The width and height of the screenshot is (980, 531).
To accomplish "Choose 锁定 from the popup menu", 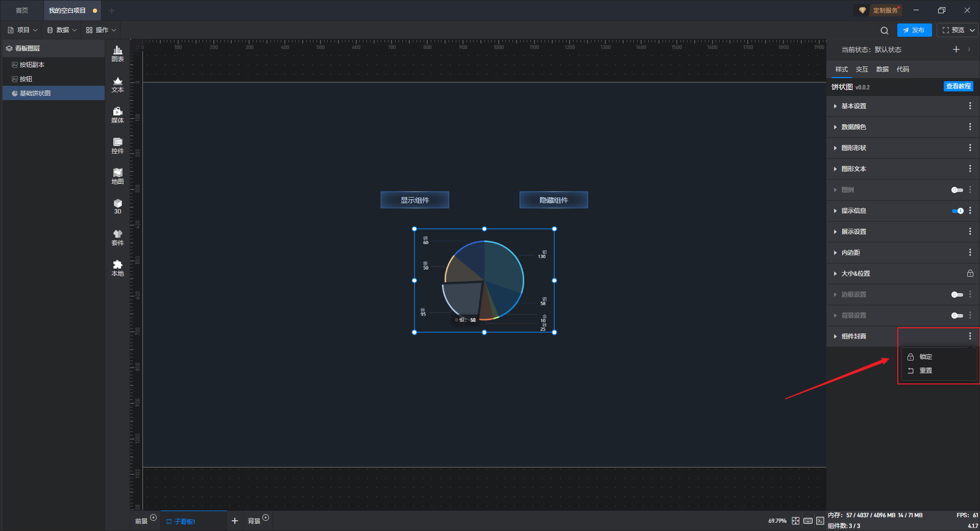I will click(925, 357).
